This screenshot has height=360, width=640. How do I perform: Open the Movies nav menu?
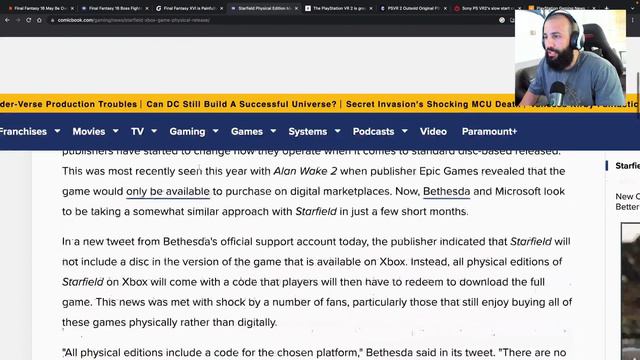[x=89, y=131]
